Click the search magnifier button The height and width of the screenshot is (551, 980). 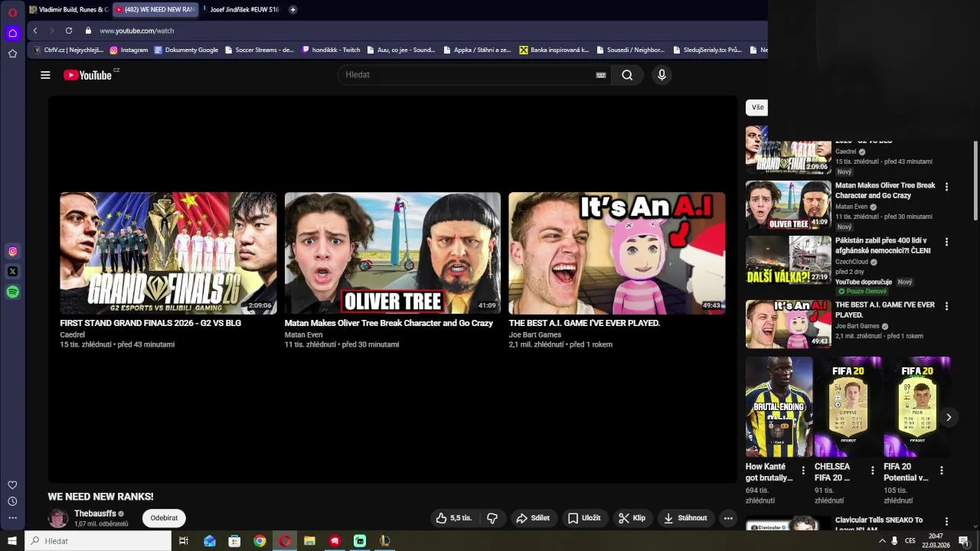click(x=627, y=75)
